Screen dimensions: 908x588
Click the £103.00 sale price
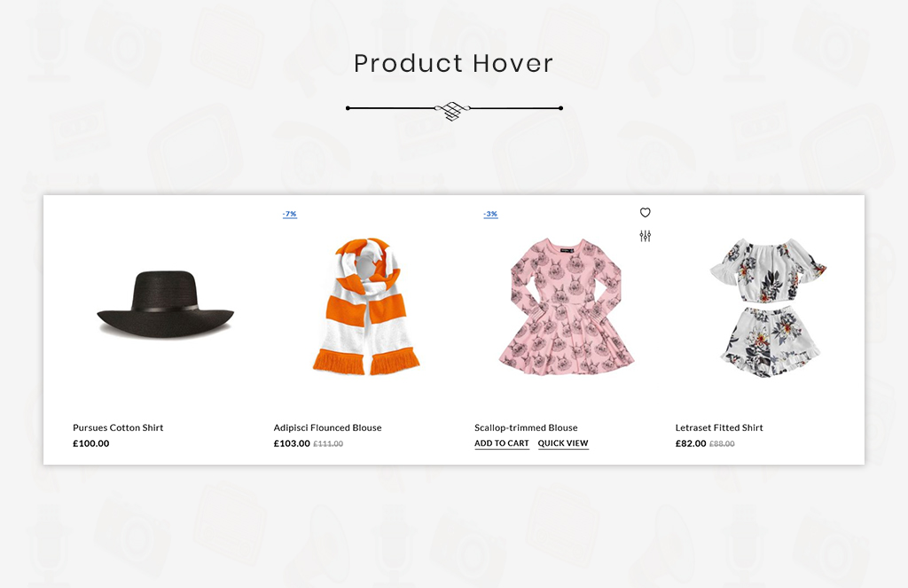click(292, 443)
